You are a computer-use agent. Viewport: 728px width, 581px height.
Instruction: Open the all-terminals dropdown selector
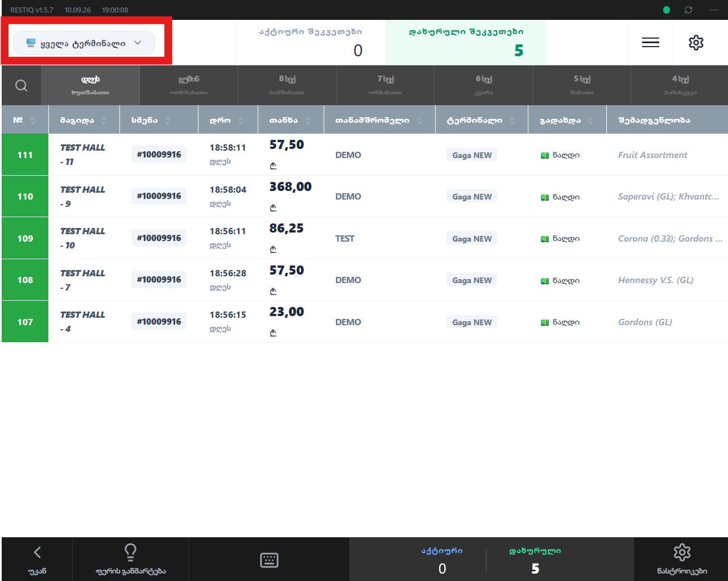[x=84, y=43]
